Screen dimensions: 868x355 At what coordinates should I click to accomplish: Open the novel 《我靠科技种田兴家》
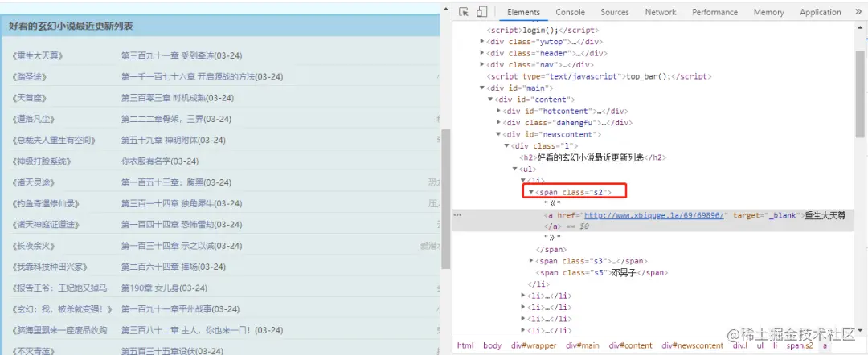coord(49,267)
